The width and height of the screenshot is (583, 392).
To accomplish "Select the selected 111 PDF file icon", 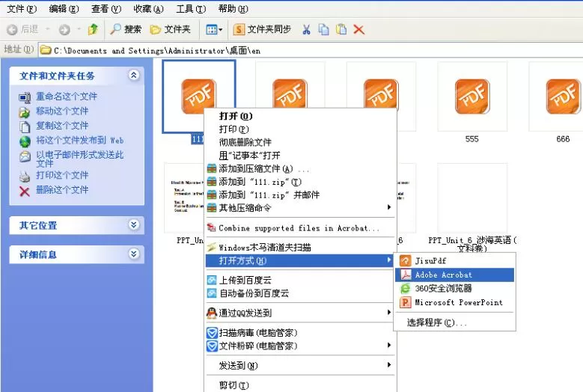I will (199, 97).
